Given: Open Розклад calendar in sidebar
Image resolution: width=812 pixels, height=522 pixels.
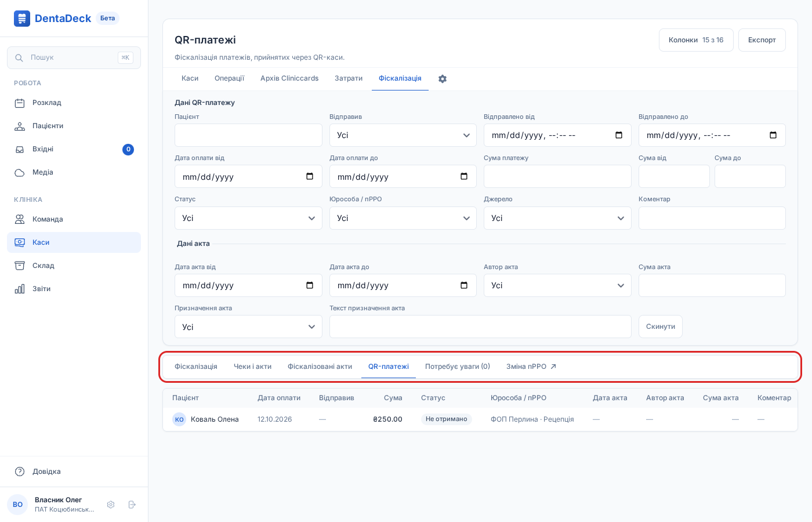Looking at the screenshot, I should click(74, 103).
